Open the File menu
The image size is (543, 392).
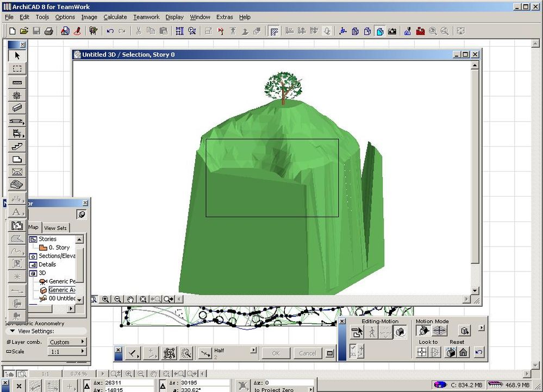pyautogui.click(x=9, y=17)
